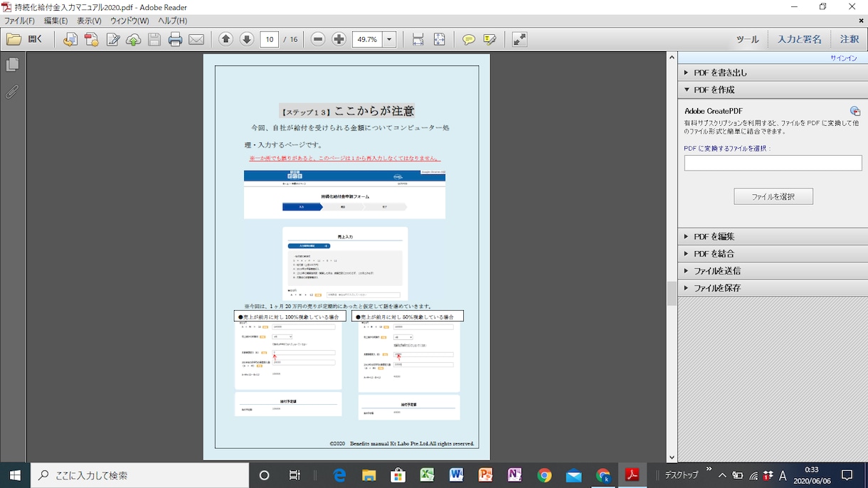Zoom in using the plus button
The image size is (868, 488).
339,39
